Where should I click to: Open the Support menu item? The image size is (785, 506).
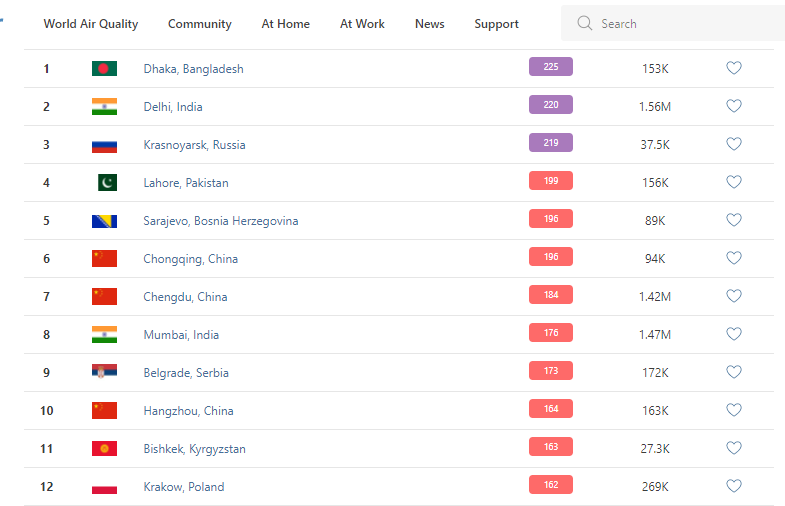(x=497, y=24)
